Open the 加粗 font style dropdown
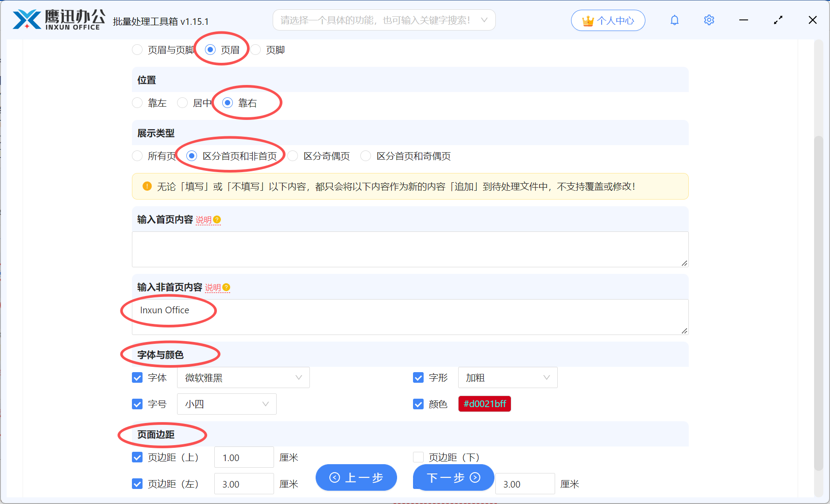The image size is (830, 504). pyautogui.click(x=508, y=377)
